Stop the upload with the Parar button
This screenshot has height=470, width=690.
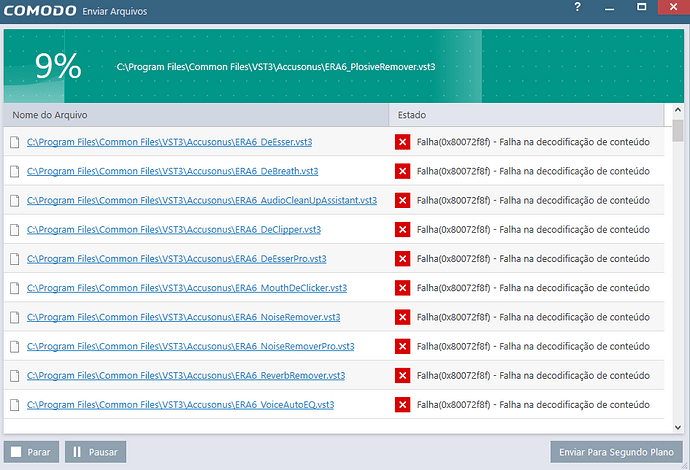31,452
